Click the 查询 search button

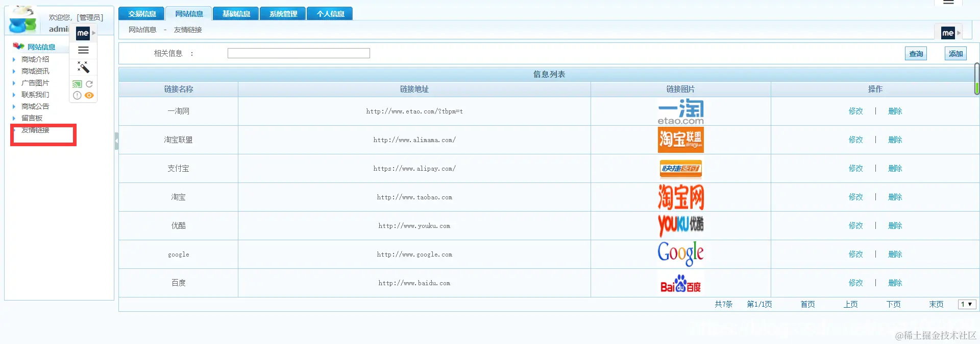coord(916,54)
